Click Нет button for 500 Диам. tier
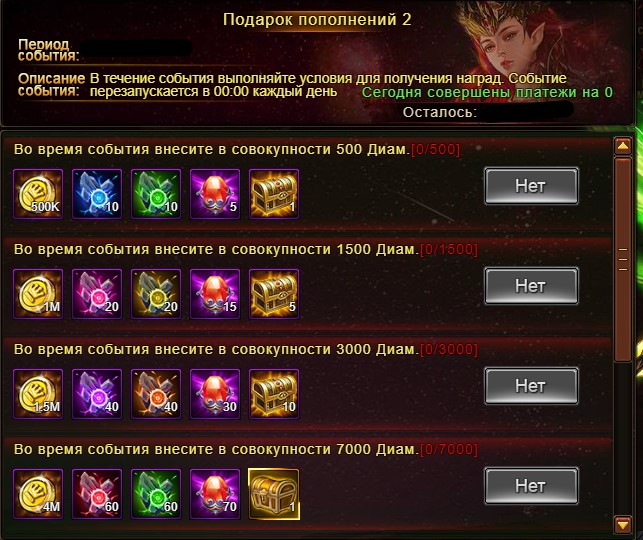 [531, 186]
